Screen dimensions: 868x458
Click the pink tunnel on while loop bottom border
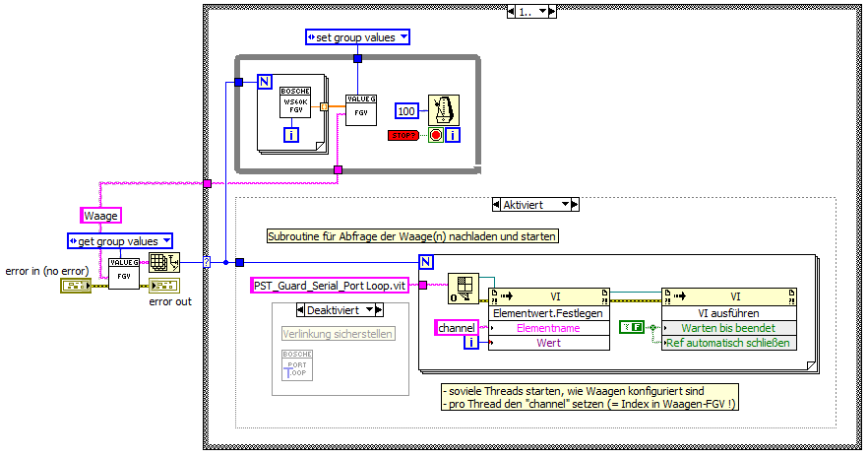click(x=339, y=169)
